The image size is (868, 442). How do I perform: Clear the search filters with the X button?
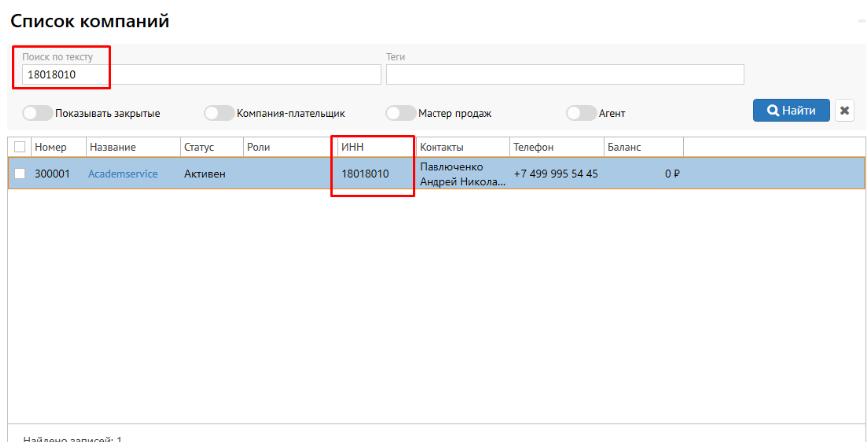tap(844, 111)
